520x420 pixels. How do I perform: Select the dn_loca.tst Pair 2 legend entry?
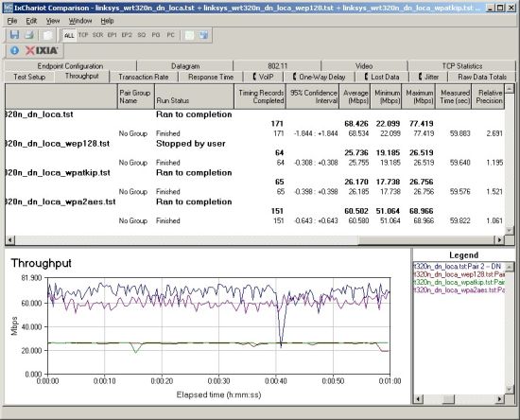pos(459,267)
